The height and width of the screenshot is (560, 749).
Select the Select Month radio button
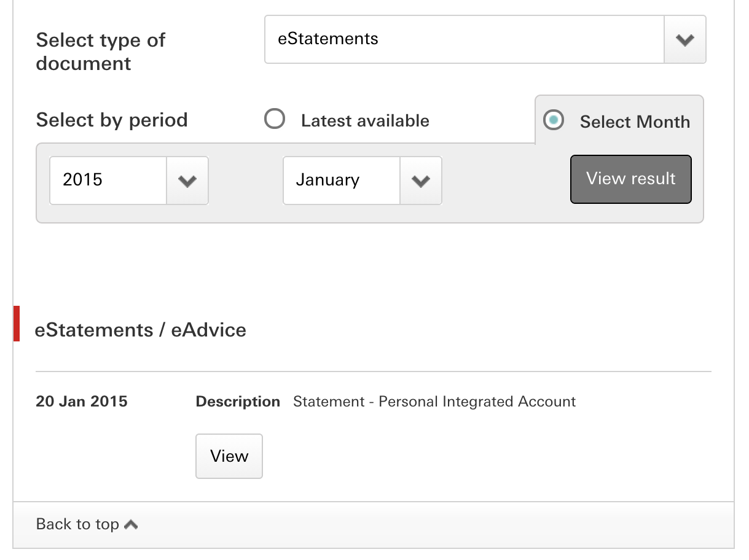pos(554,120)
